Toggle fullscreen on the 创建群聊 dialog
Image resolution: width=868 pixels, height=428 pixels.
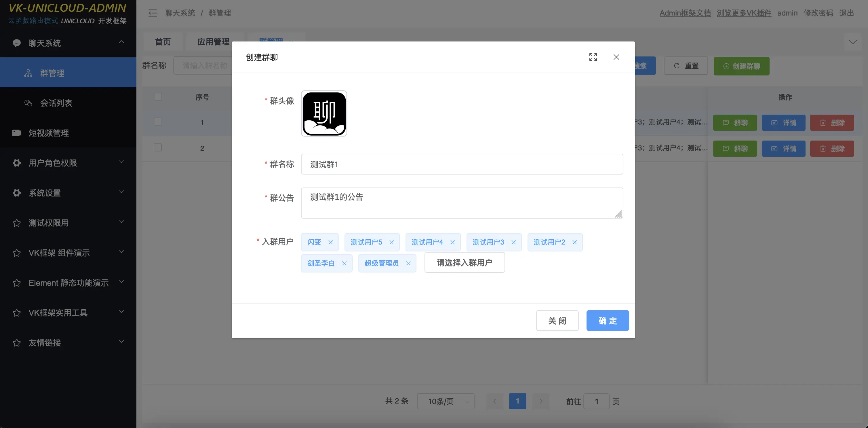point(593,57)
